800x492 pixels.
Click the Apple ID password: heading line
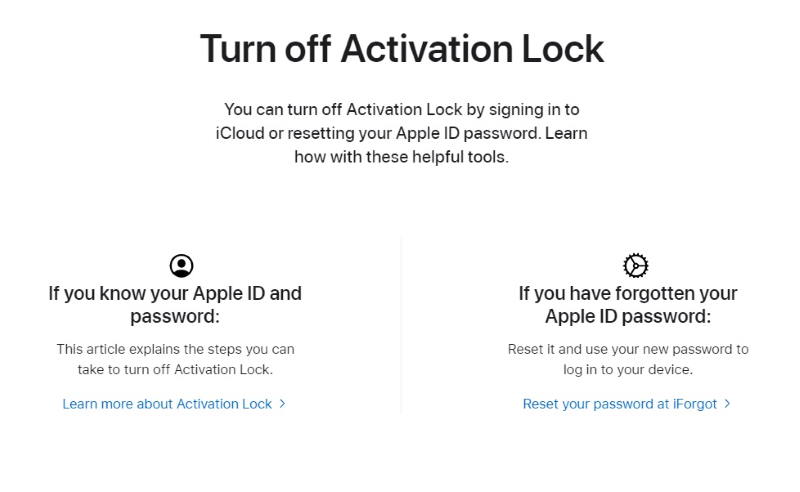point(627,317)
